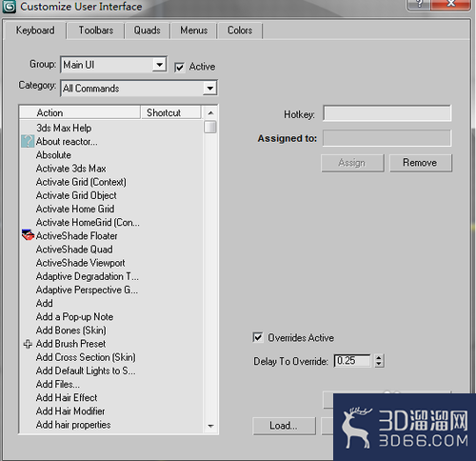Screen dimensions: 476x461
Task: Switch to the Keyboard tab
Action: pyautogui.click(x=35, y=30)
